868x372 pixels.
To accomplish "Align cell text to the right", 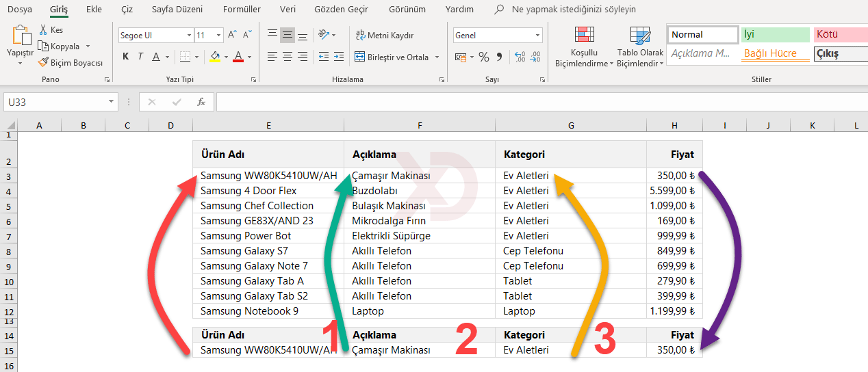I will [x=303, y=57].
